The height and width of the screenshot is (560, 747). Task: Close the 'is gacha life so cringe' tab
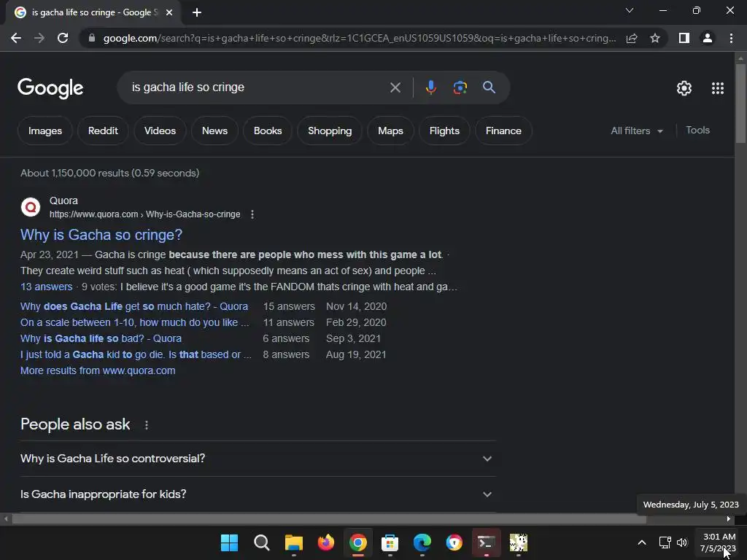click(169, 12)
